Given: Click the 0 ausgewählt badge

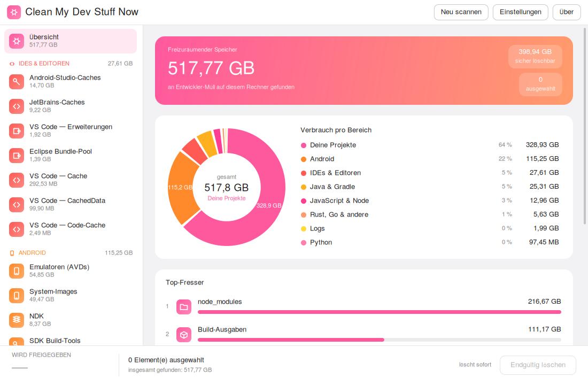Looking at the screenshot, I should click(540, 84).
